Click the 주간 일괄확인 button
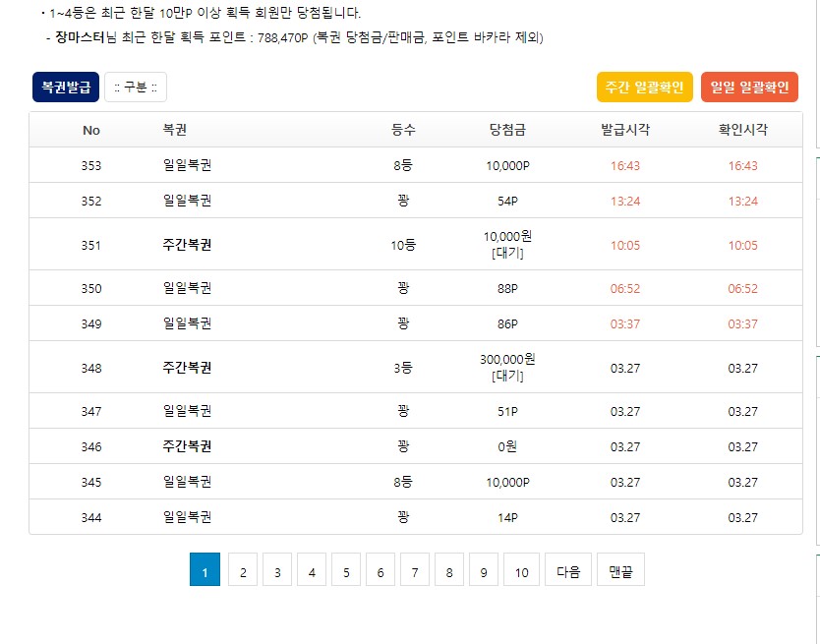The width and height of the screenshot is (820, 644). [x=645, y=87]
